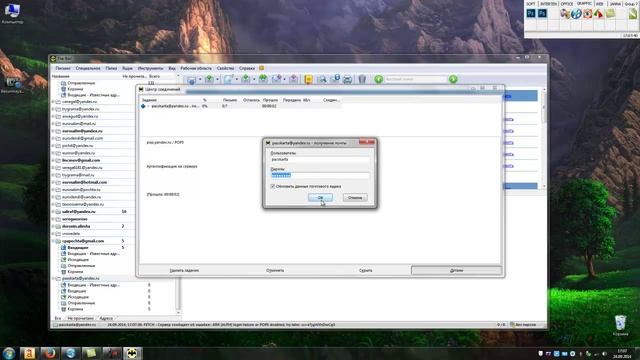
Task: Click the create new message toolbar icon
Action: (228, 79)
